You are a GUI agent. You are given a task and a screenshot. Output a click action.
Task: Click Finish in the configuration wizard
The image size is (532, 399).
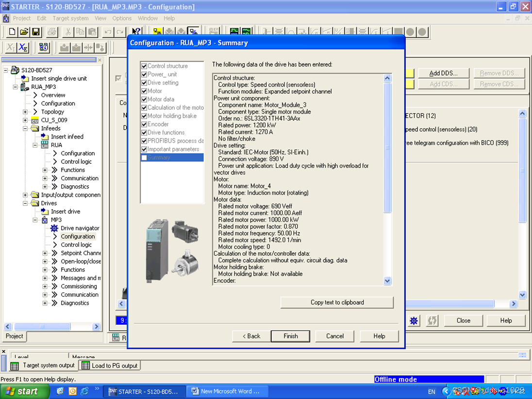(290, 336)
